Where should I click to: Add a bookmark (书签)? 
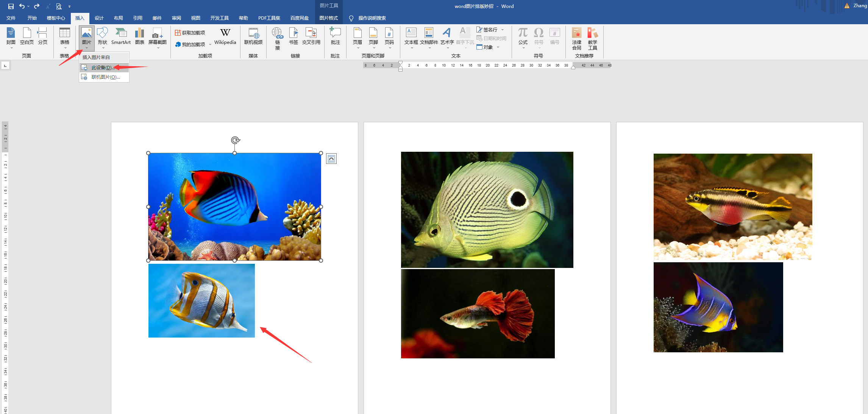pos(293,37)
